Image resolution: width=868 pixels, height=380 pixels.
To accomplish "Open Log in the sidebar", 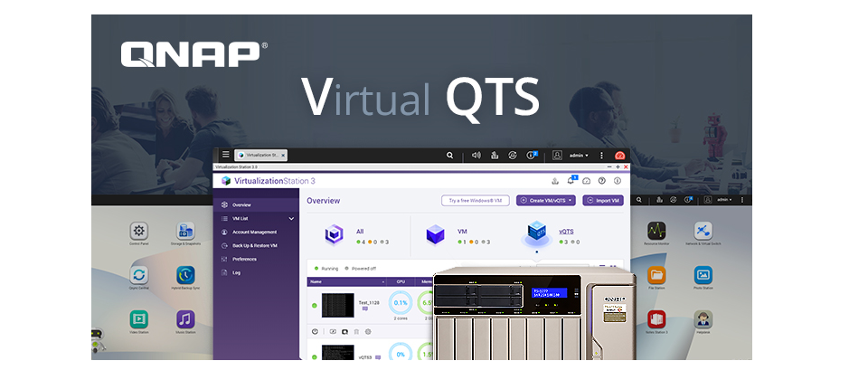I will pyautogui.click(x=256, y=272).
